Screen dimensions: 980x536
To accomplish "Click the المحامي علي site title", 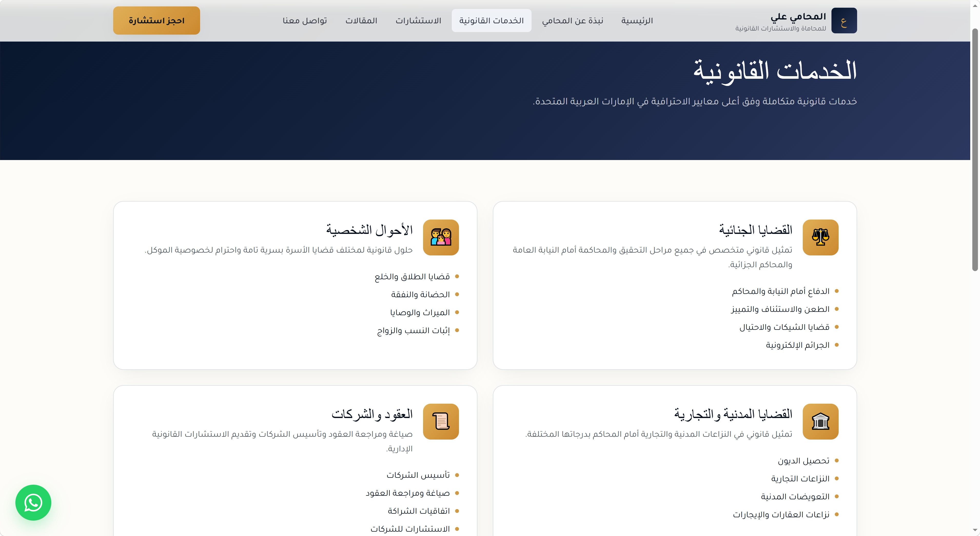I will click(x=798, y=16).
